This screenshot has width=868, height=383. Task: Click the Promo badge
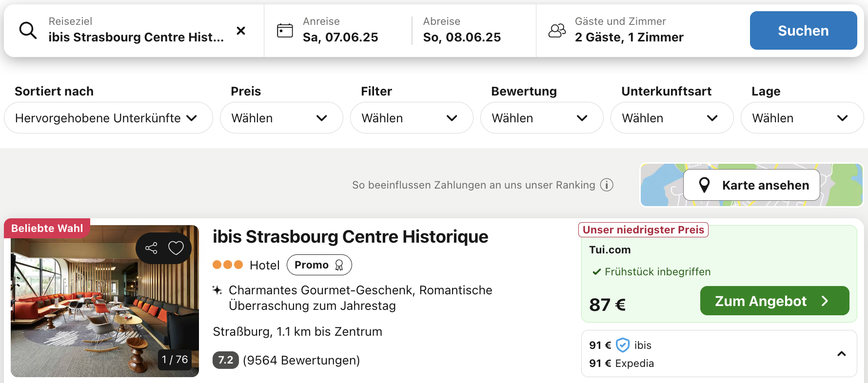(x=319, y=265)
